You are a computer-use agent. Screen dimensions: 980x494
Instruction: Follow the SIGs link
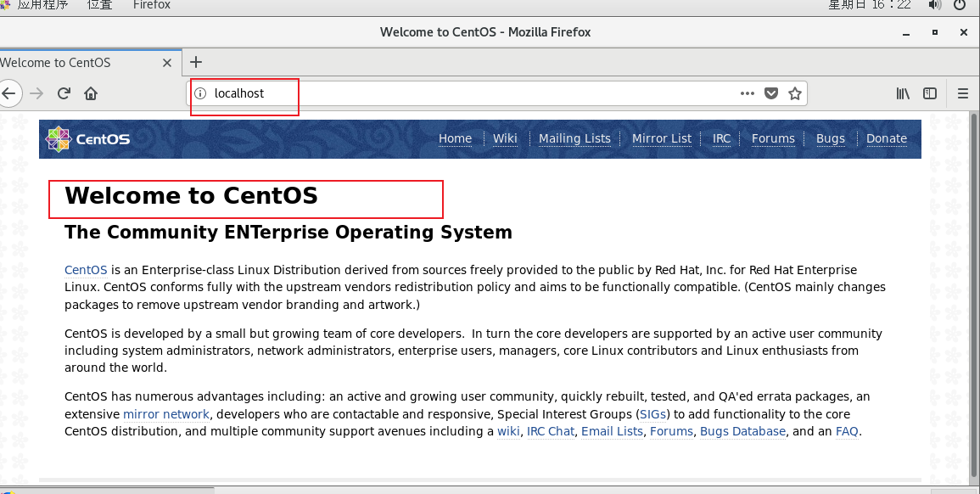652,414
